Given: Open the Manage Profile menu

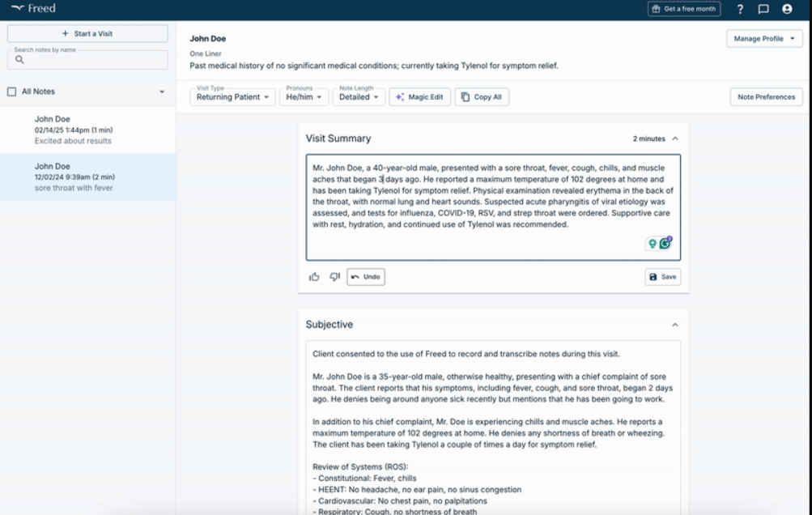Looking at the screenshot, I should pyautogui.click(x=763, y=38).
